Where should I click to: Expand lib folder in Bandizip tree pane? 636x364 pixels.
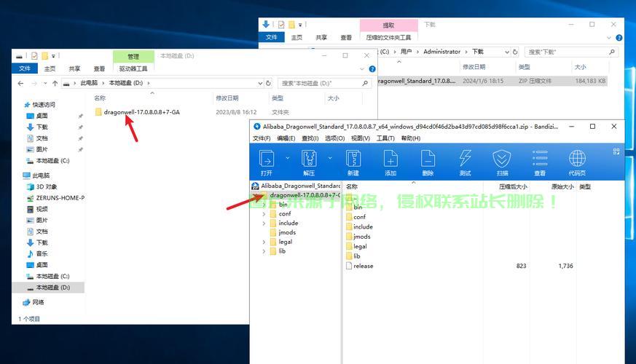tap(264, 251)
